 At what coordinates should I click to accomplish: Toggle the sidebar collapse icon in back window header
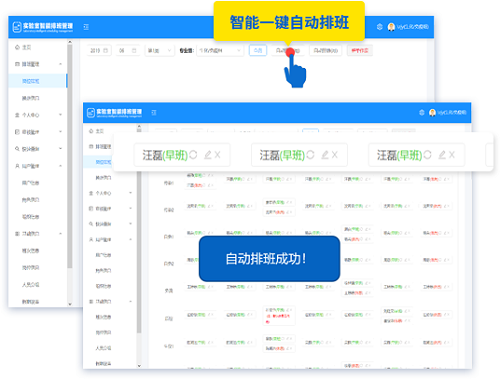[x=86, y=27]
